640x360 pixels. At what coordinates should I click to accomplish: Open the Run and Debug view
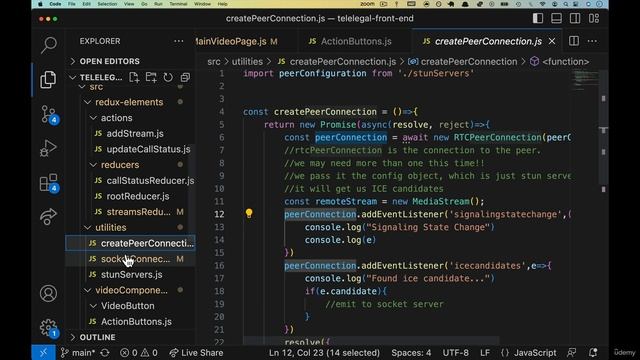click(x=48, y=148)
